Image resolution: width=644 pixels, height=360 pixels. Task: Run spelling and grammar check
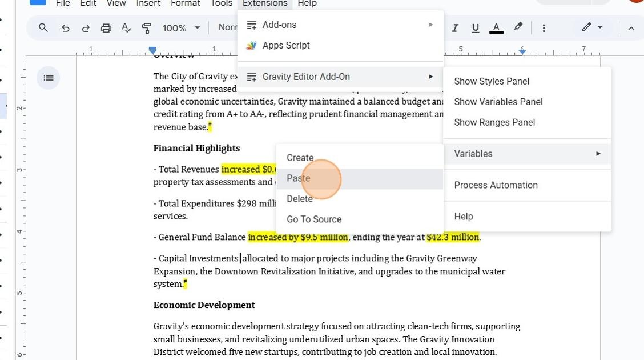126,28
